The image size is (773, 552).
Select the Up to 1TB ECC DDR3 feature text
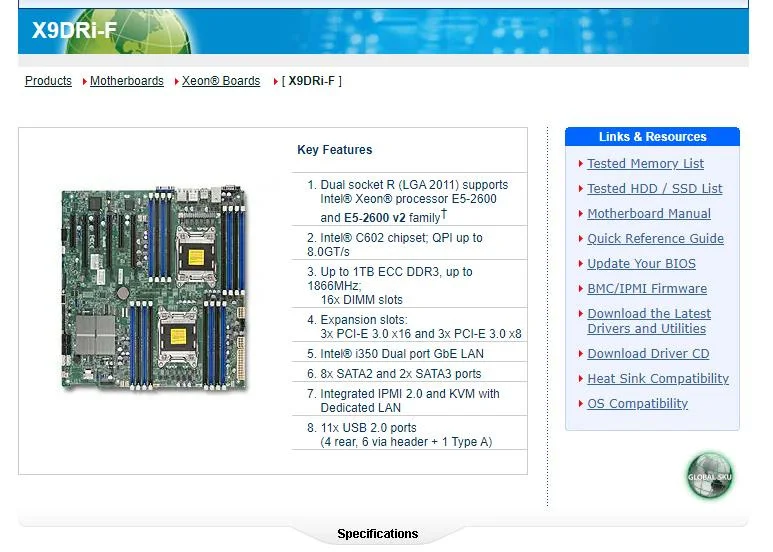389,285
